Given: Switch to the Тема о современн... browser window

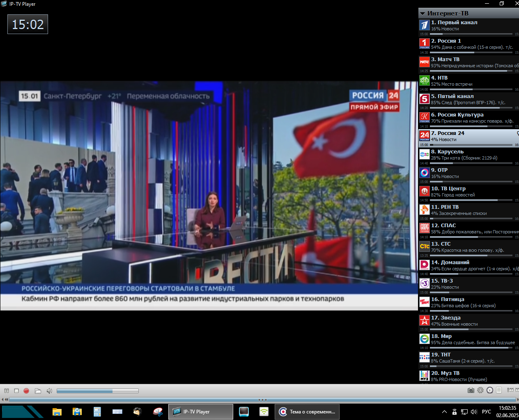Looking at the screenshot, I should click(x=307, y=412).
